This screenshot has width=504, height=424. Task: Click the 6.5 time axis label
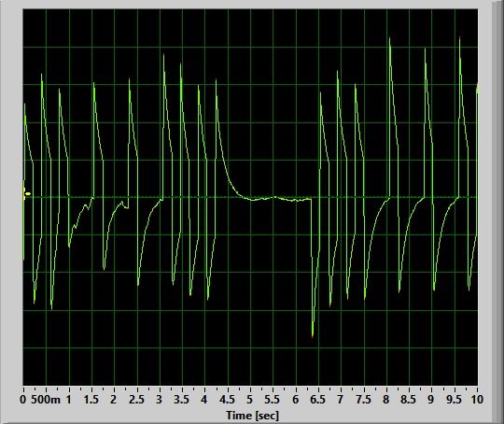point(317,400)
